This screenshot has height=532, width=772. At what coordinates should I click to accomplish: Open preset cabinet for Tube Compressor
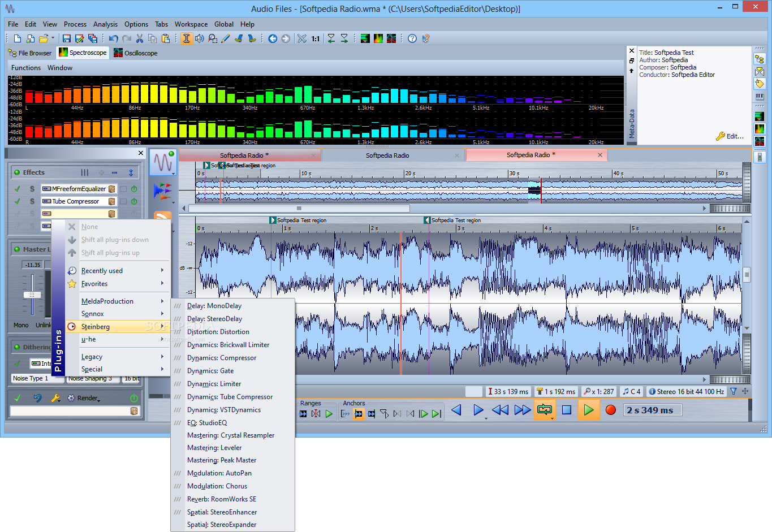pos(112,201)
